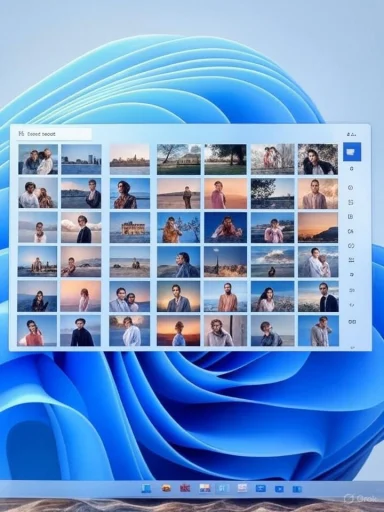Open the distant figure standing on beach
Image resolution: width=384 pixels, height=512 pixels.
tap(179, 193)
